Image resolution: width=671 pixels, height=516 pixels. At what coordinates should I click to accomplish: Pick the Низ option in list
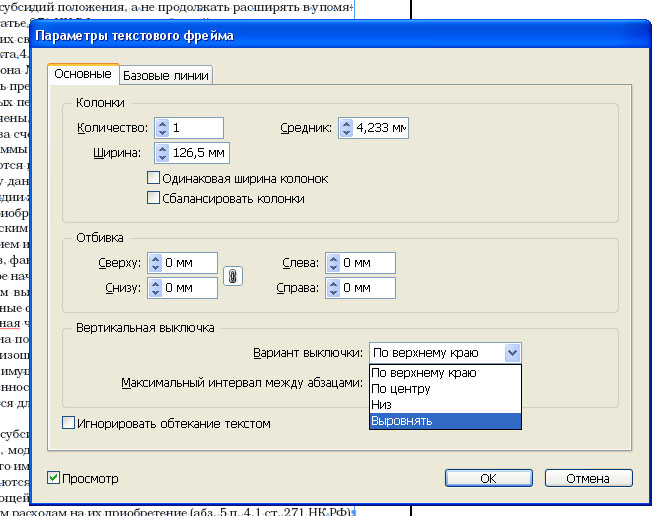(445, 405)
